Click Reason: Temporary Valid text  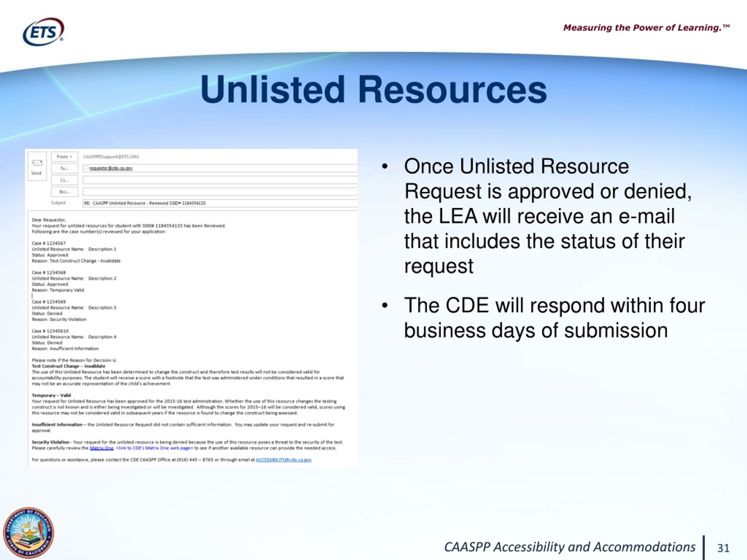[x=58, y=290]
